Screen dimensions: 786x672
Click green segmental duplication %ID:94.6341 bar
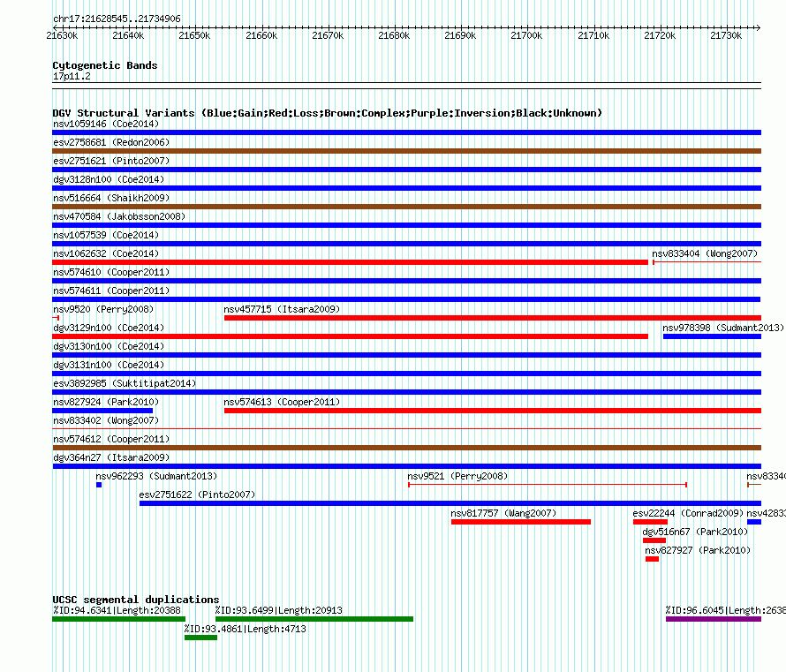pos(119,619)
